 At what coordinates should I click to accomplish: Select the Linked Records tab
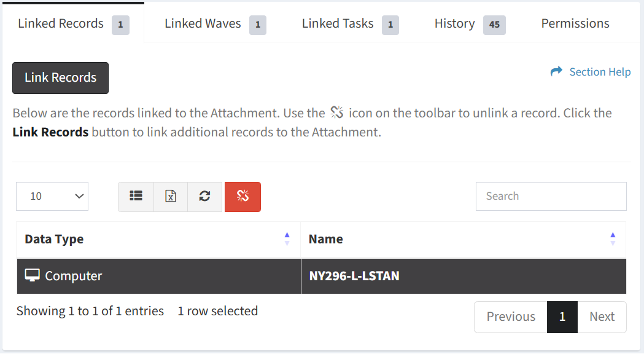click(74, 24)
